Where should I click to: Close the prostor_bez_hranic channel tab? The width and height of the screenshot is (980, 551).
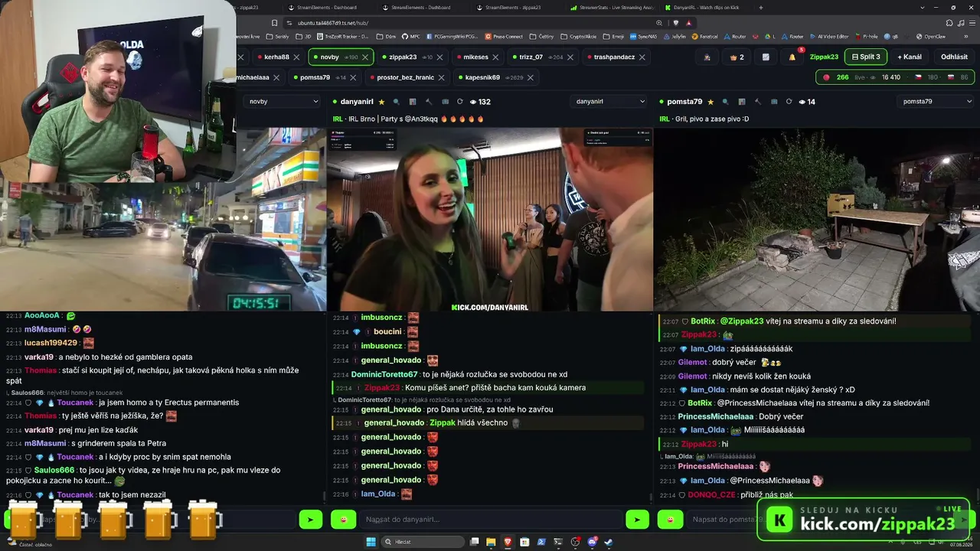[x=441, y=77]
